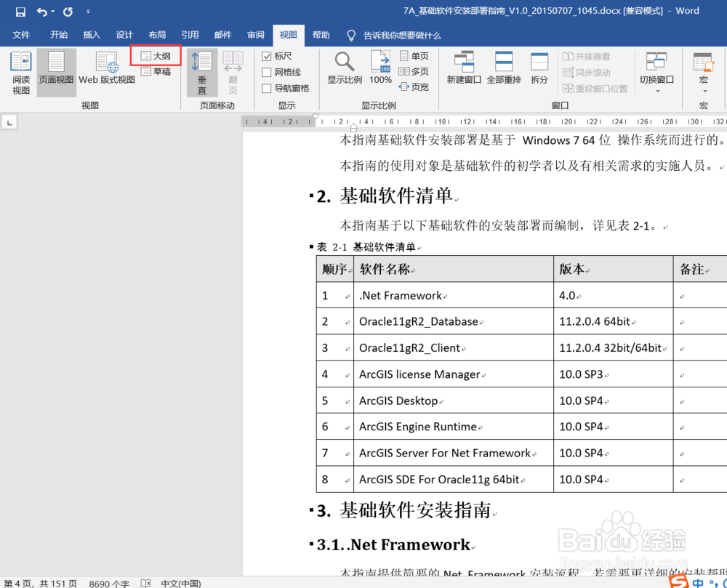
Task: Click heading 2. 基础软件清单
Action: (385, 196)
